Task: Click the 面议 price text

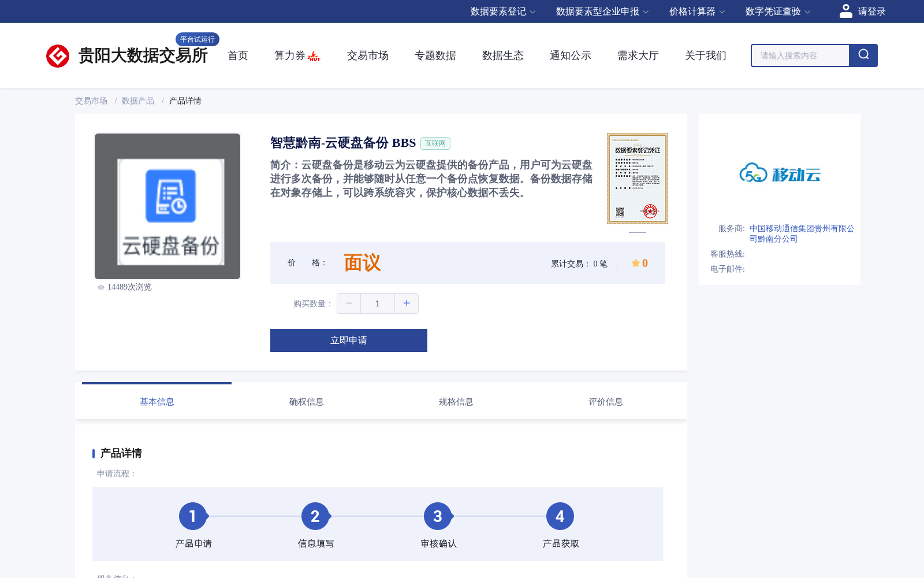Action: [362, 263]
